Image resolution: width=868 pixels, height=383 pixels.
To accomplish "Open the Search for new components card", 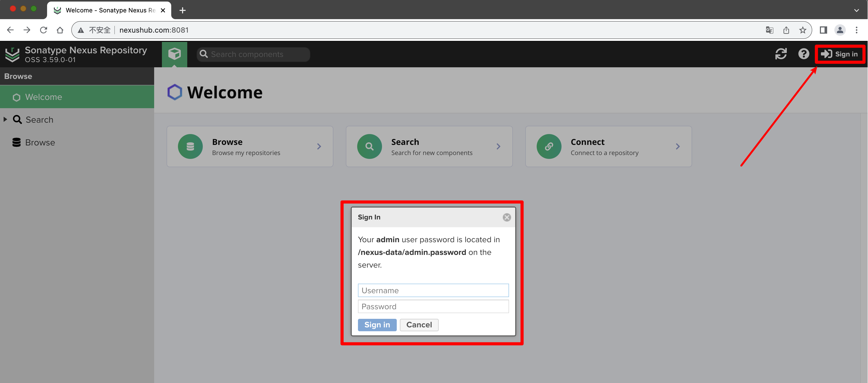I will pyautogui.click(x=429, y=146).
